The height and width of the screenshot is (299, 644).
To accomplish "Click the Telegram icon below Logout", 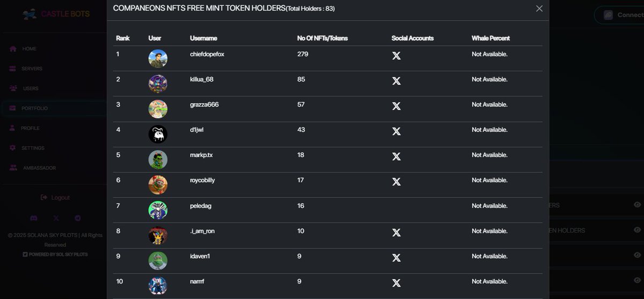I will pos(78,219).
